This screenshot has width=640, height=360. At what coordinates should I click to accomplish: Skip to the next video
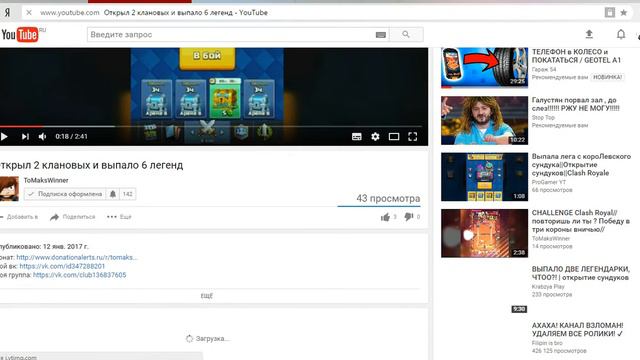coord(25,136)
